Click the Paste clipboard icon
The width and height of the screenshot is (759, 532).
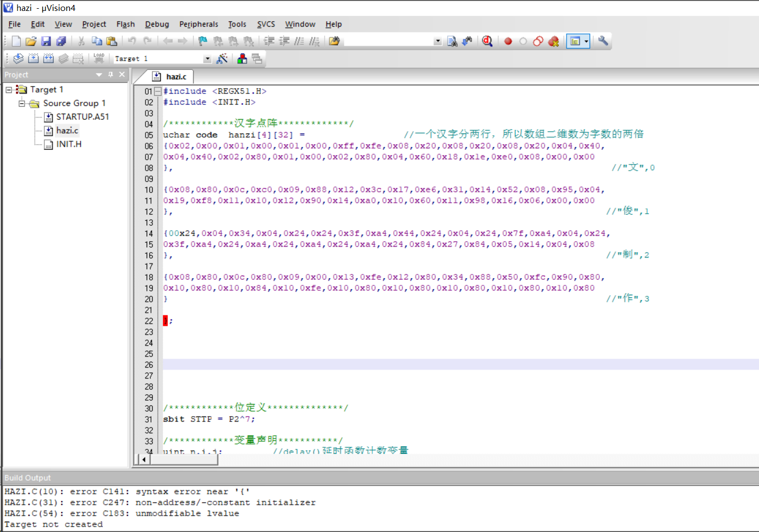(112, 41)
